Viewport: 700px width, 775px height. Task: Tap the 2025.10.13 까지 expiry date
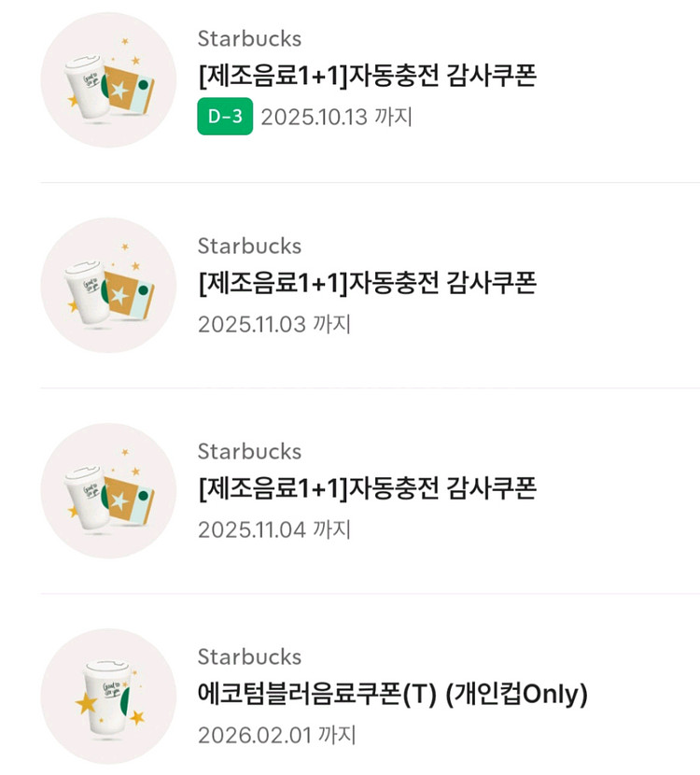(x=336, y=118)
